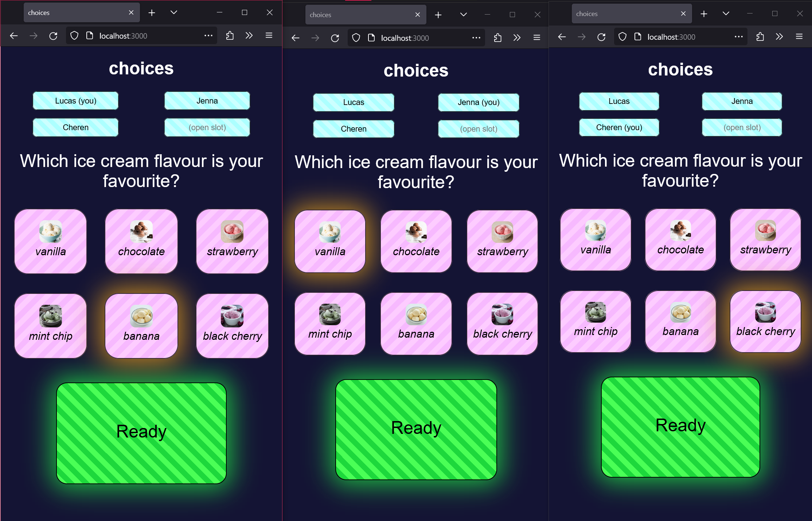Open page actions ellipsis in right window address bar
This screenshot has height=521, width=812.
coord(738,37)
